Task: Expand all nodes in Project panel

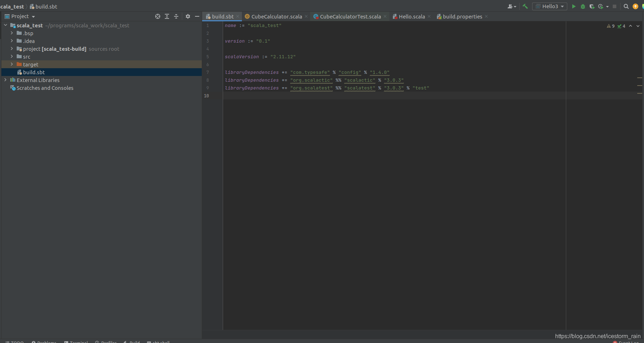Action: coord(167,16)
